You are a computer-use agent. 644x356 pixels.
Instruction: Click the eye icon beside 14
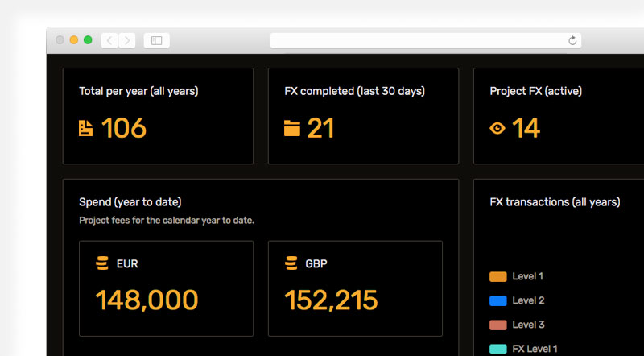click(x=497, y=129)
